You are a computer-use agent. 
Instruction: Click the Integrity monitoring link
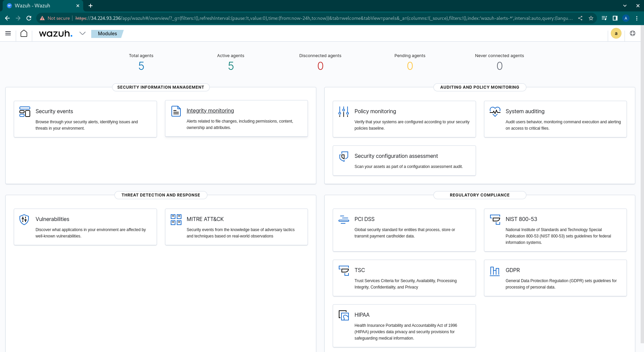pos(210,111)
